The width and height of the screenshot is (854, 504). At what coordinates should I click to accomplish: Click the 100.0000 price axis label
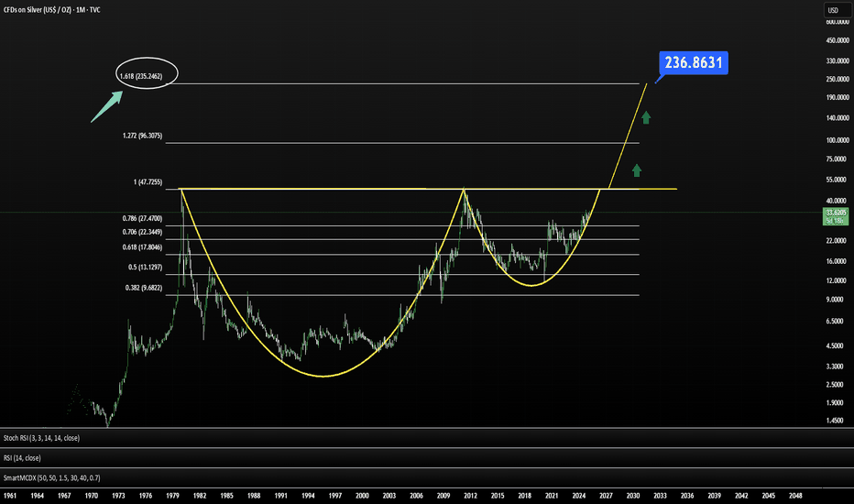point(838,140)
